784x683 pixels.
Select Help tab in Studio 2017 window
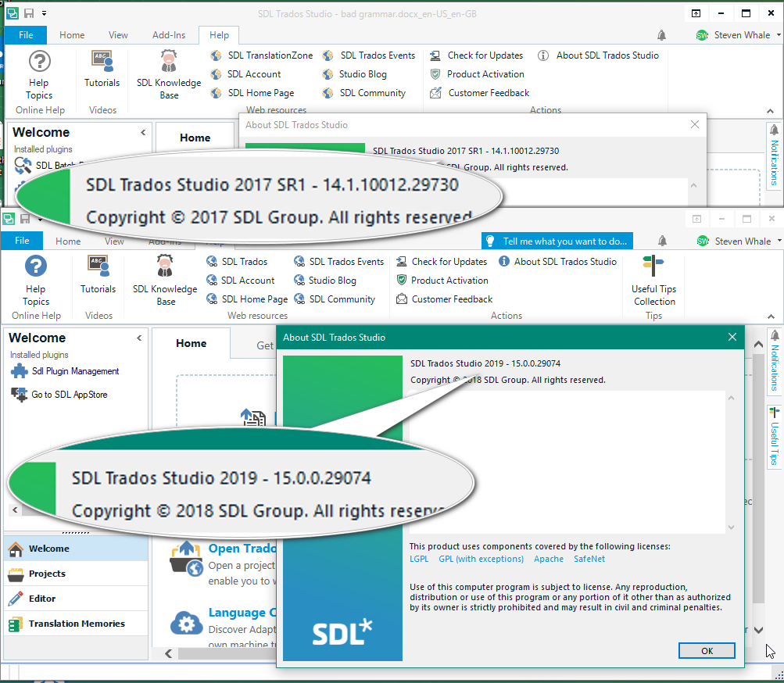click(x=219, y=35)
